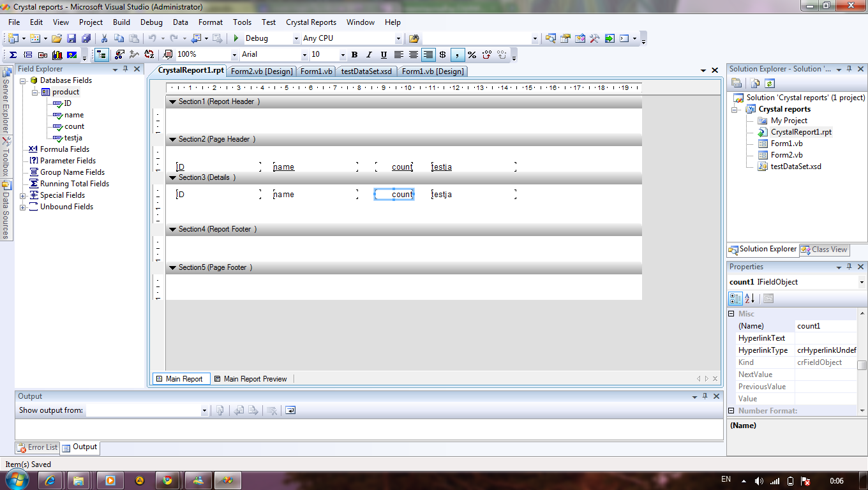Collapse the Misc property category
This screenshot has width=868, height=490.
732,314
